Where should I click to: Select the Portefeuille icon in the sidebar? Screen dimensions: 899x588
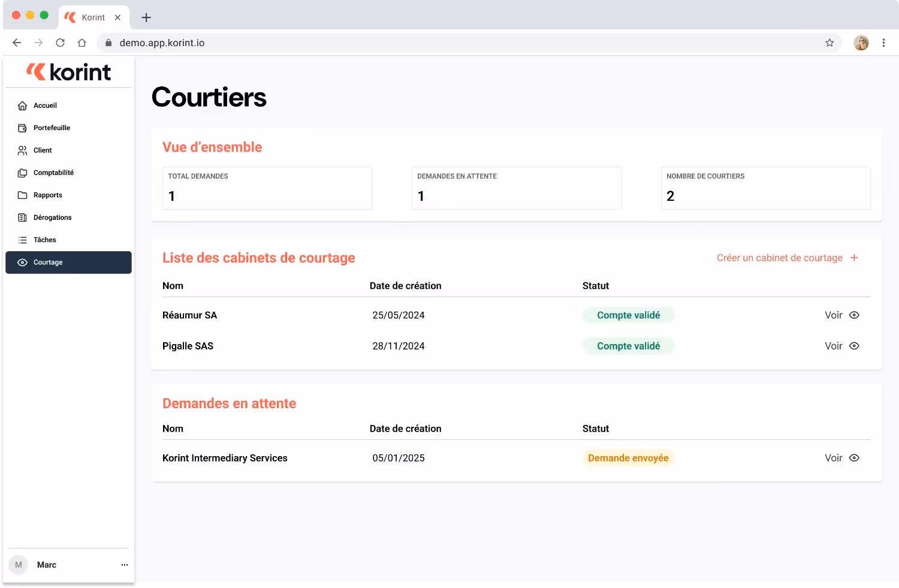[x=22, y=128]
